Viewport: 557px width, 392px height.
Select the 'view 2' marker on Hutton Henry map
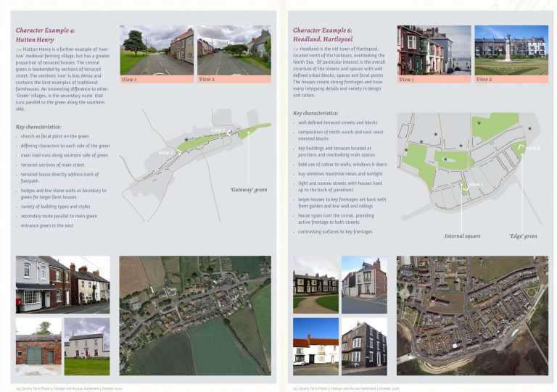[166, 153]
